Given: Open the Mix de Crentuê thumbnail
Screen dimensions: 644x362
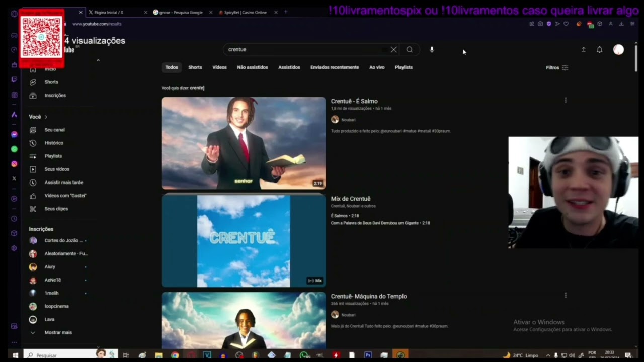Looking at the screenshot, I should (x=244, y=241).
